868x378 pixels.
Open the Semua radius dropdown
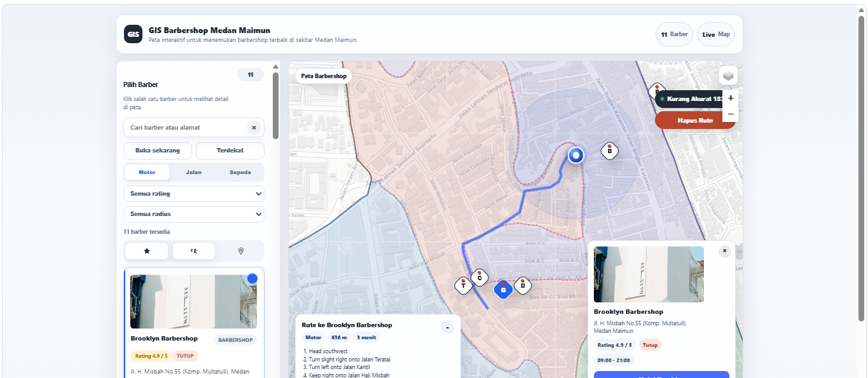pos(194,214)
